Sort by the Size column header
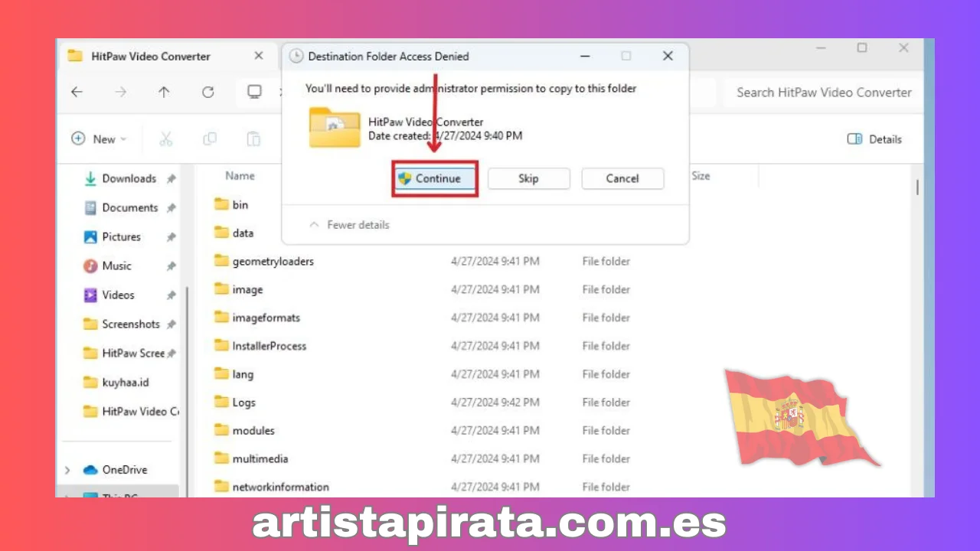Viewport: 980px width, 551px height. 701,176
